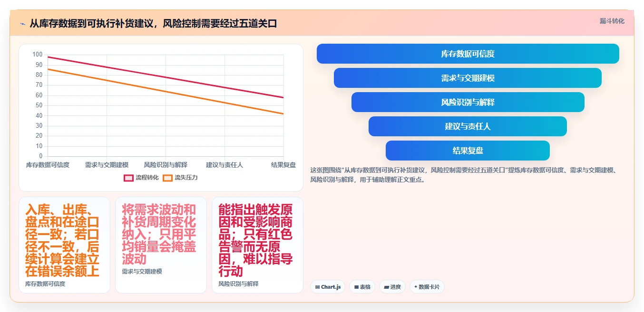Click the Chart.js tag icon
The width and height of the screenshot is (644, 312).
[317, 287]
